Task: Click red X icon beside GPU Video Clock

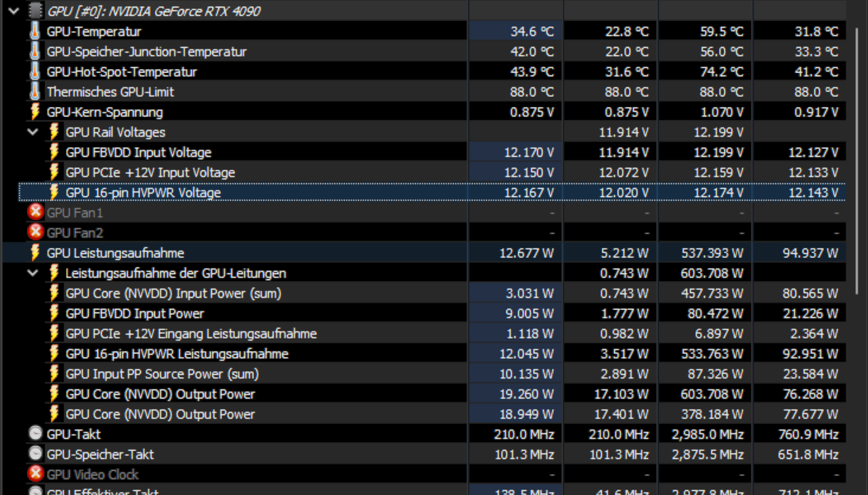Action: click(x=35, y=474)
